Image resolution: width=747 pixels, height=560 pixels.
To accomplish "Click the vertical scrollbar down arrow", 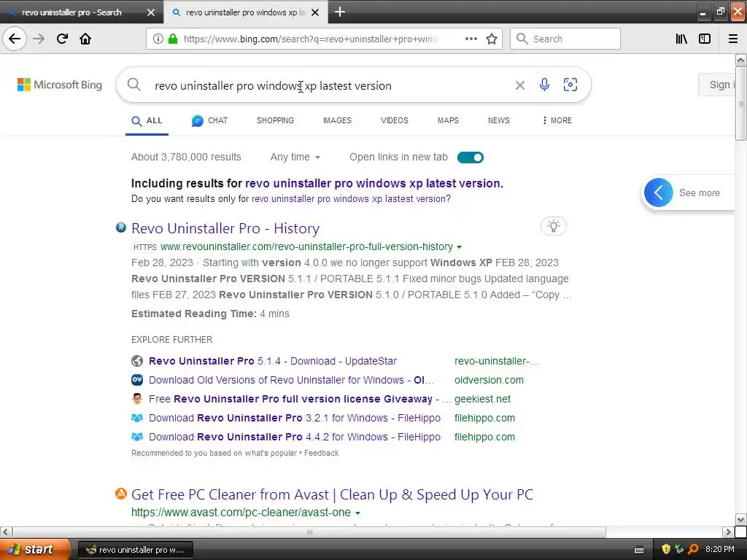I will click(740, 519).
